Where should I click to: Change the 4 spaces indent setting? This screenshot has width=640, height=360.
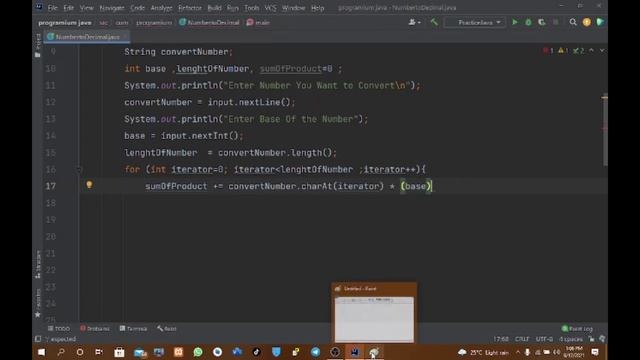coord(571,339)
